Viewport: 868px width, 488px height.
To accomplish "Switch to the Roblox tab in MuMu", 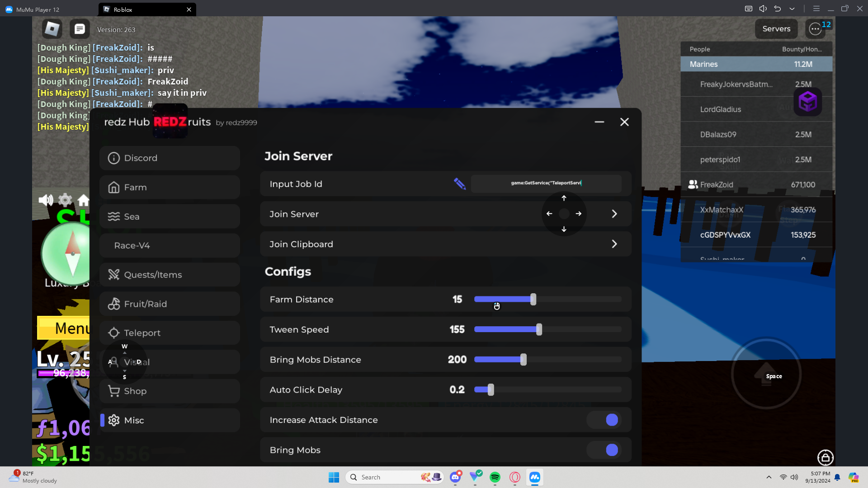I will 147,9.
